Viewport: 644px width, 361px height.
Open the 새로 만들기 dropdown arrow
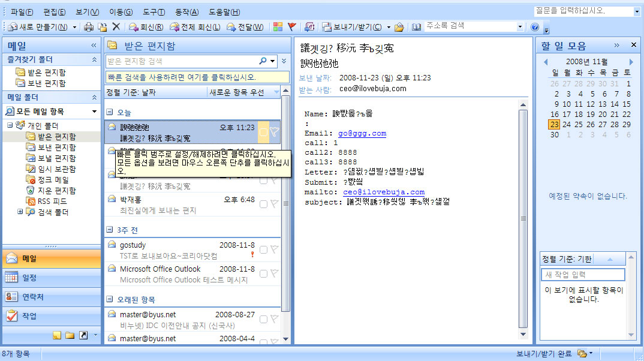pyautogui.click(x=74, y=28)
